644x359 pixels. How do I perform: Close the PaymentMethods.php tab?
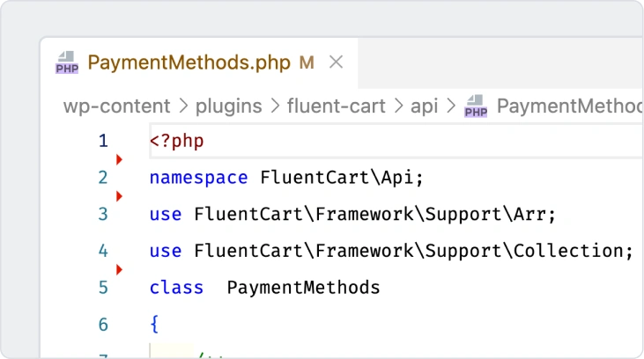click(335, 62)
